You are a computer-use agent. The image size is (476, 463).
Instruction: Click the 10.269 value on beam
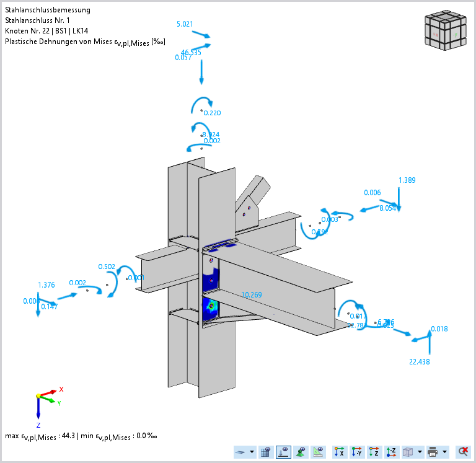[x=252, y=295]
